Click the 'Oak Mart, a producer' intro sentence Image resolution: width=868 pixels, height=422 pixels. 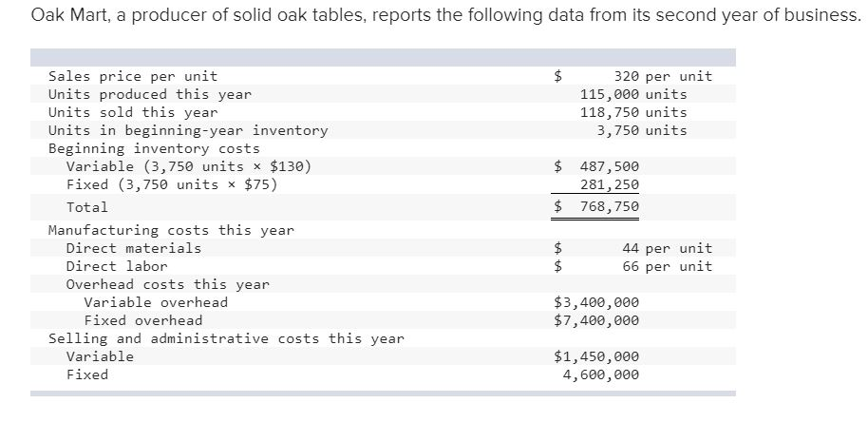pos(445,15)
